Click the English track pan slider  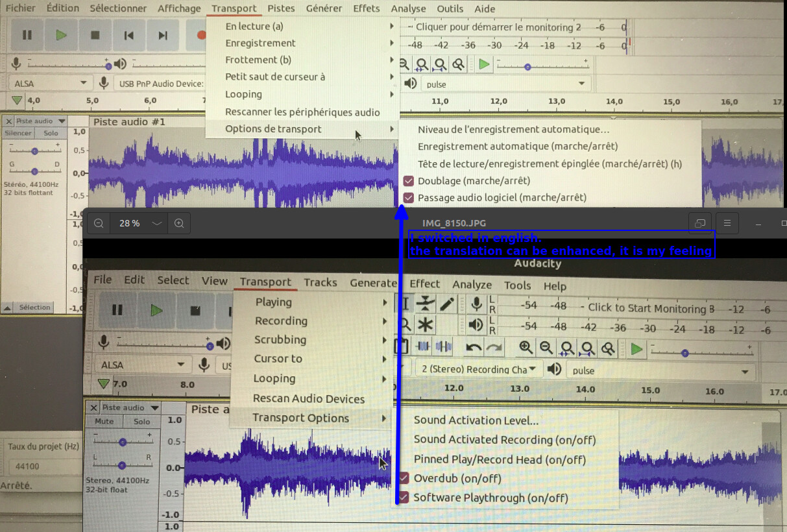pos(122,465)
